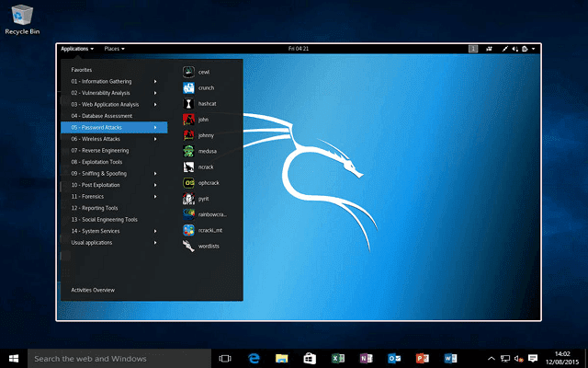
Task: Launch the ncrack icon
Action: [x=188, y=167]
